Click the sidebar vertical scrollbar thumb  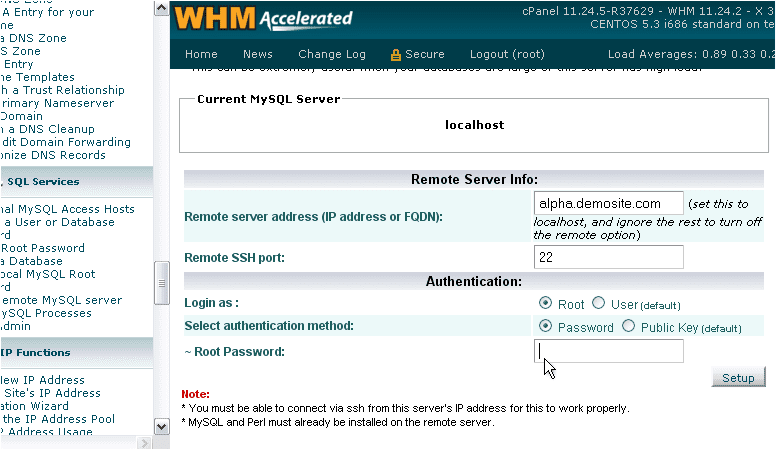162,282
